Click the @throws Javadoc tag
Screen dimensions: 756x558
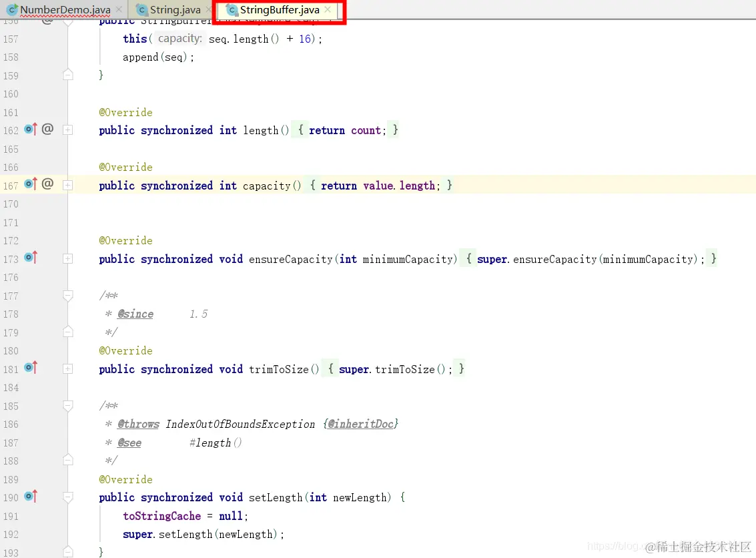coord(138,424)
